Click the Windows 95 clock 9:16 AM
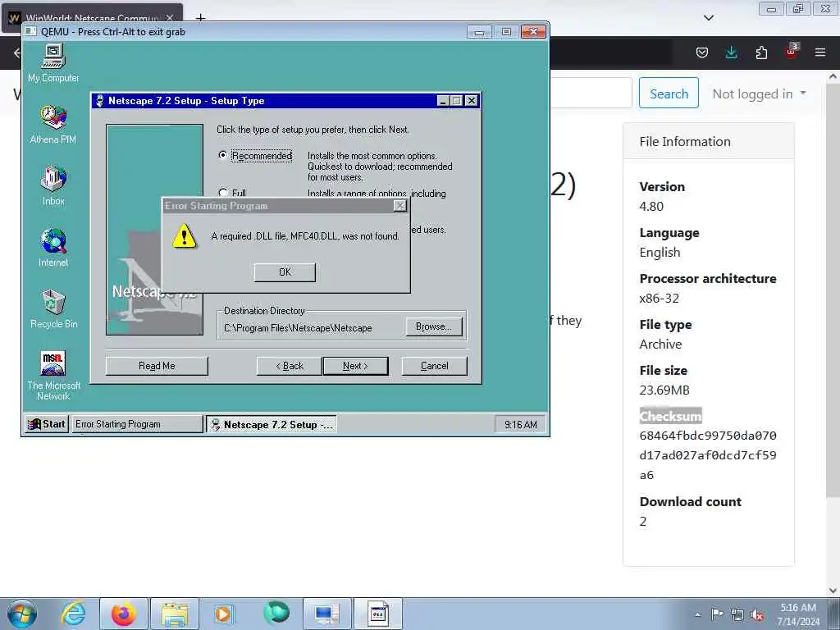Image resolution: width=840 pixels, height=630 pixels. point(520,424)
